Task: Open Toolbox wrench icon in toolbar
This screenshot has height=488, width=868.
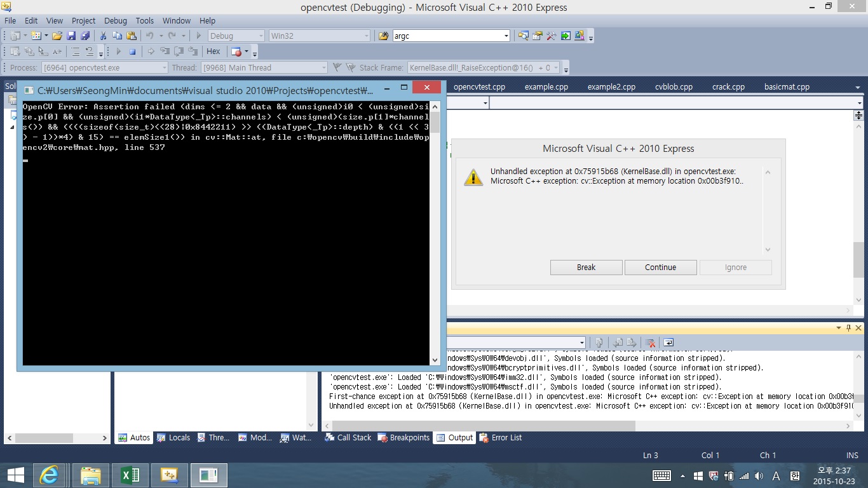Action: (x=552, y=36)
